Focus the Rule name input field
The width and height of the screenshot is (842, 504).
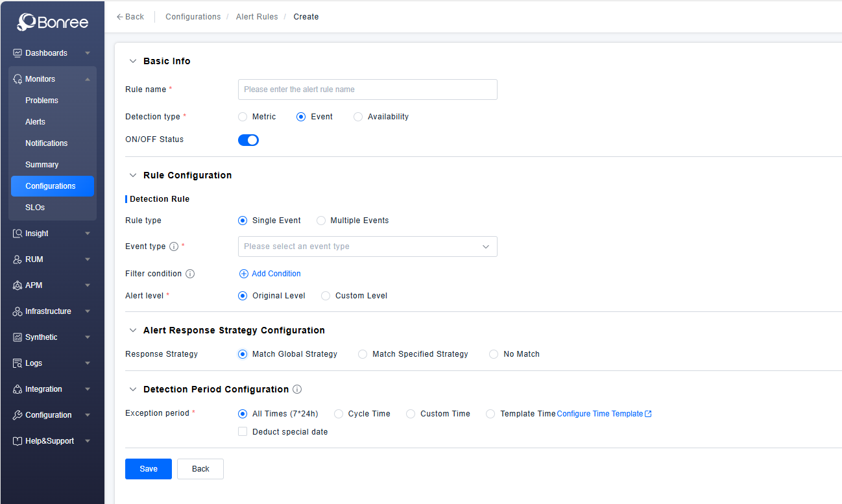(x=367, y=90)
